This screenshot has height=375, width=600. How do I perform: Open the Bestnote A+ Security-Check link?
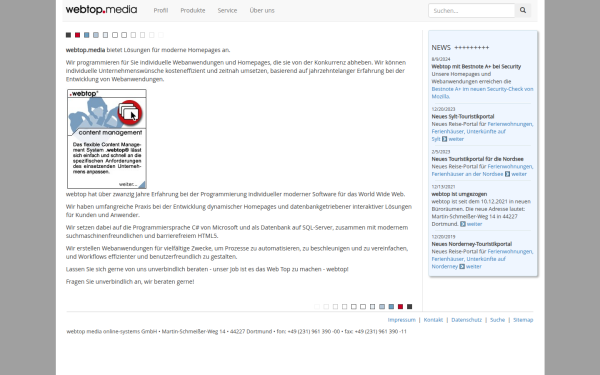(482, 93)
